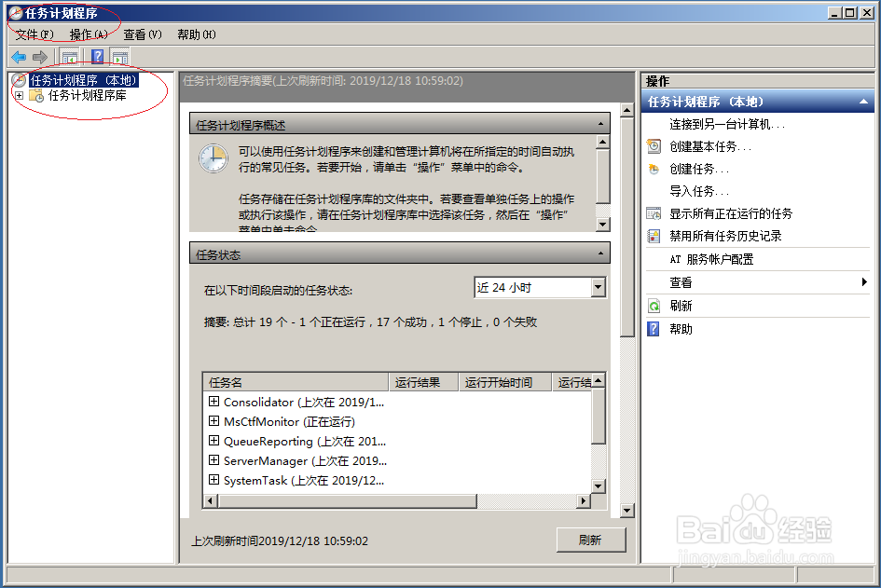The width and height of the screenshot is (881, 588).
Task: Expand the Consolidator task entry
Action: coord(215,402)
